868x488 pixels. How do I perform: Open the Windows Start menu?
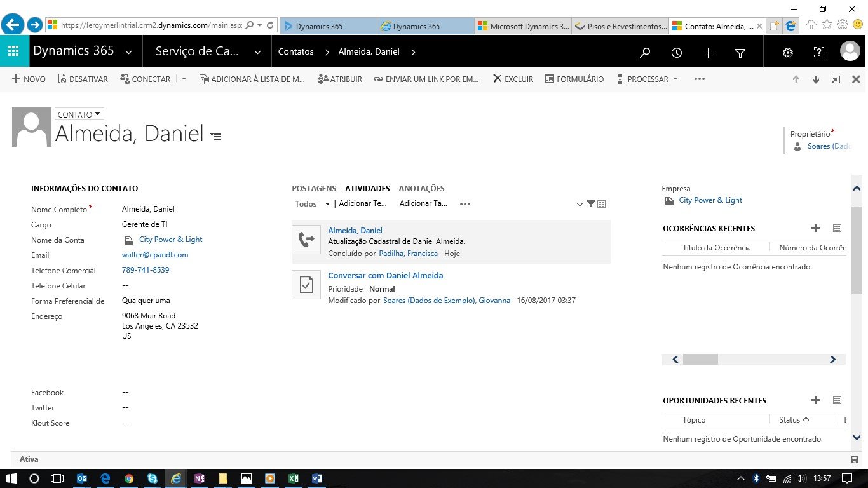[11, 478]
